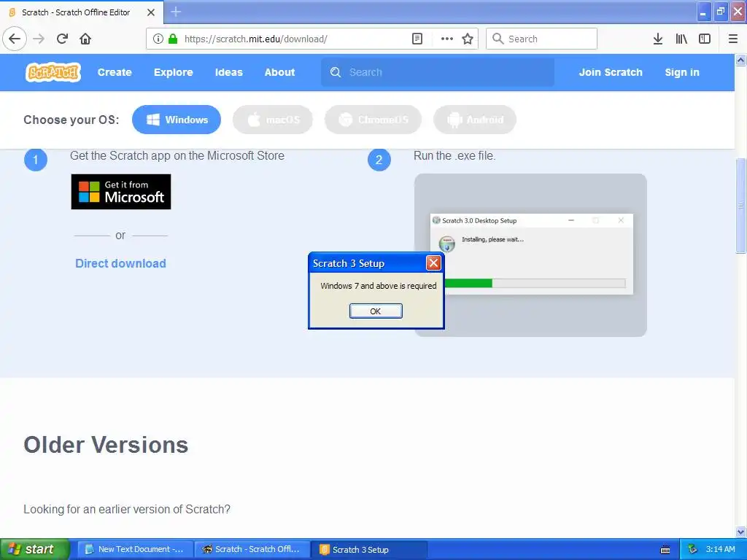The height and width of the screenshot is (560, 747).
Task: Open Firefox hamburger menu
Action: [733, 39]
